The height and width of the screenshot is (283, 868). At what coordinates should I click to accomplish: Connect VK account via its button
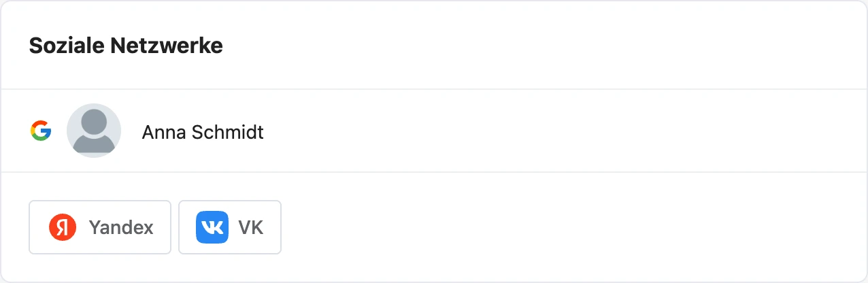click(x=230, y=227)
